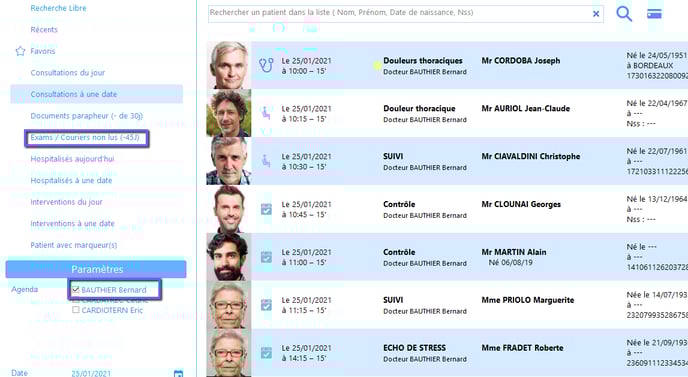
Task: Click stethoscope icon for CORDOBA Joseph
Action: click(266, 65)
